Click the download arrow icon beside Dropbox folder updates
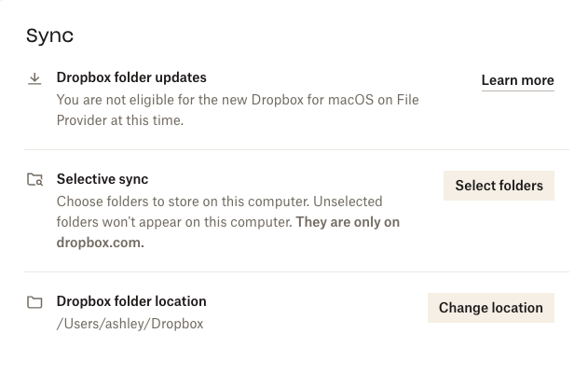This screenshot has height=375, width=588. coord(34,79)
